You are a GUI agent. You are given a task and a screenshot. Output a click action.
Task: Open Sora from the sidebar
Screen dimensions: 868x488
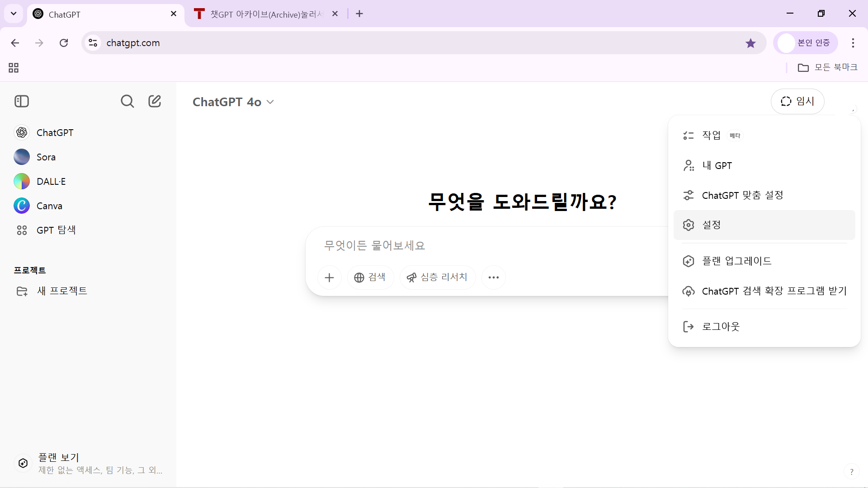pyautogui.click(x=46, y=157)
